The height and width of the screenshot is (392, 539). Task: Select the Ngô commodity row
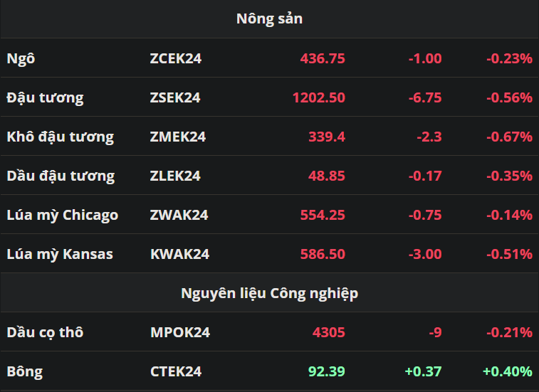coord(269,58)
